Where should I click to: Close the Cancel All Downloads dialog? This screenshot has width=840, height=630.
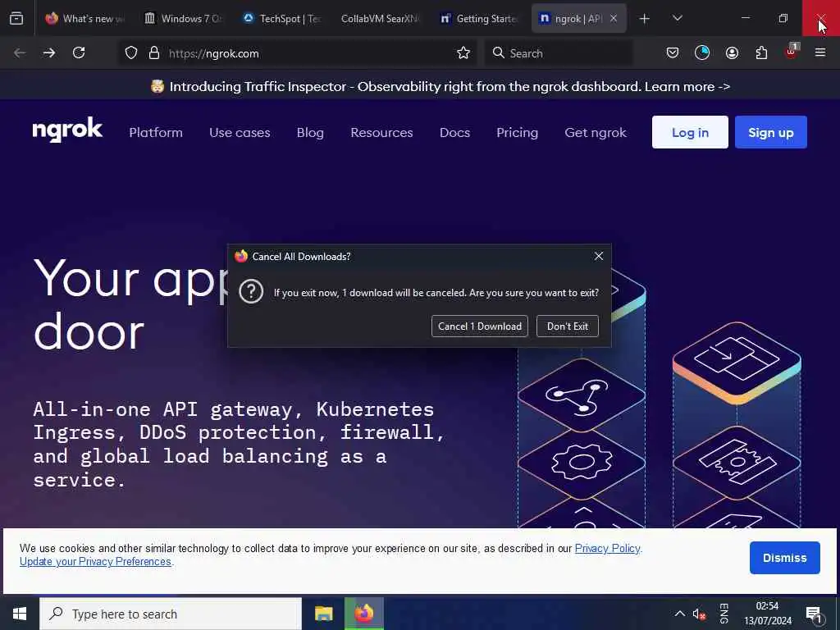(x=598, y=256)
